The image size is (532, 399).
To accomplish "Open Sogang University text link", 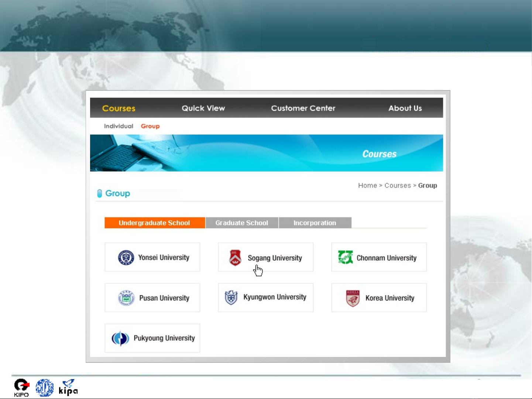I will pyautogui.click(x=275, y=258).
